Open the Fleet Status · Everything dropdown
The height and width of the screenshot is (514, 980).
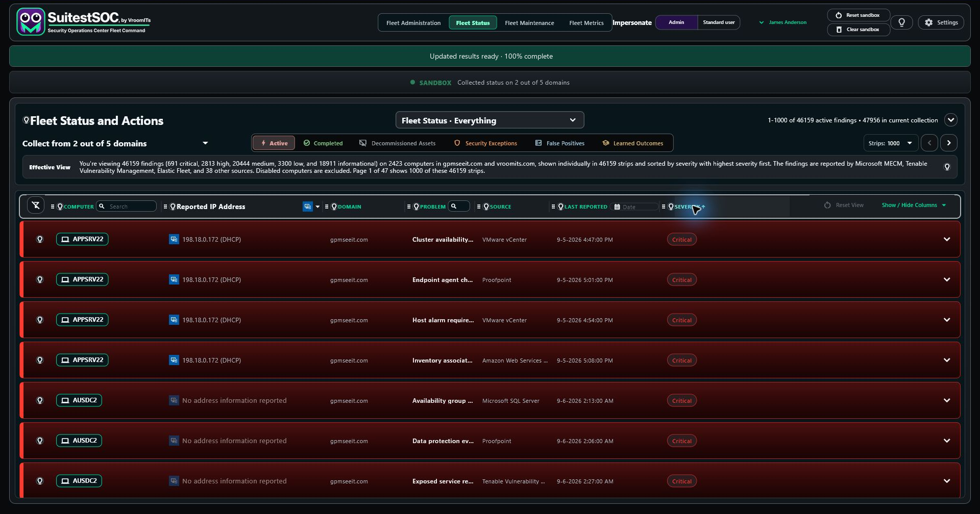click(489, 120)
